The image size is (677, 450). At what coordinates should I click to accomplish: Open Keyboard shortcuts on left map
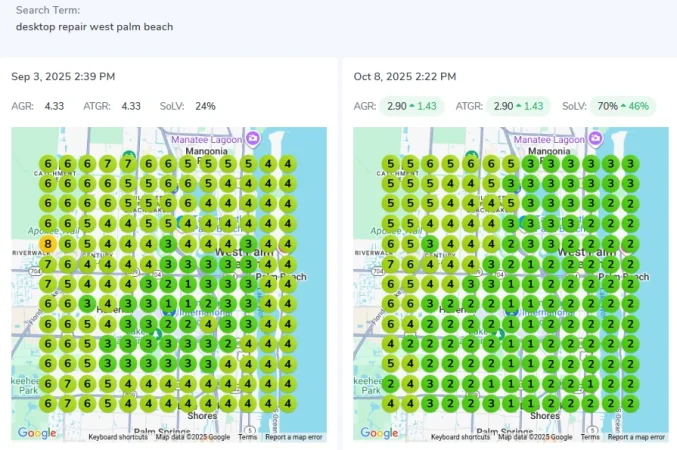(118, 437)
